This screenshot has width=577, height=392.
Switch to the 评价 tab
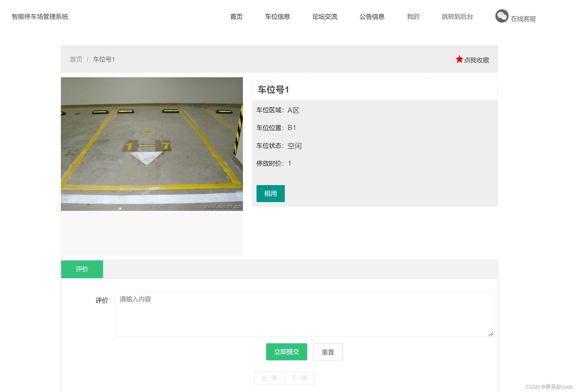(82, 269)
